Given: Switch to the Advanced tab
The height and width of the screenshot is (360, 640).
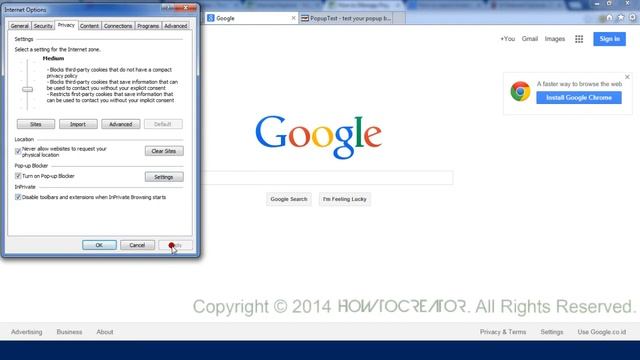Looking at the screenshot, I should coord(176,26).
